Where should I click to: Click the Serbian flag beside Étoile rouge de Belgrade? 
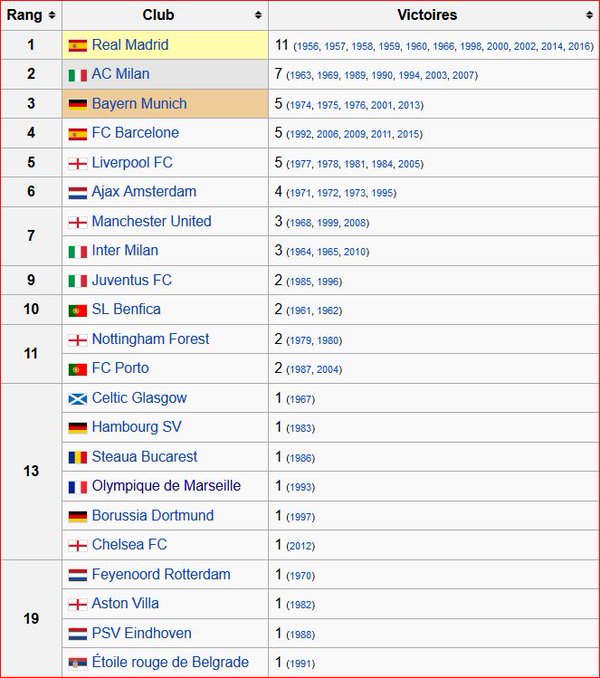78,663
